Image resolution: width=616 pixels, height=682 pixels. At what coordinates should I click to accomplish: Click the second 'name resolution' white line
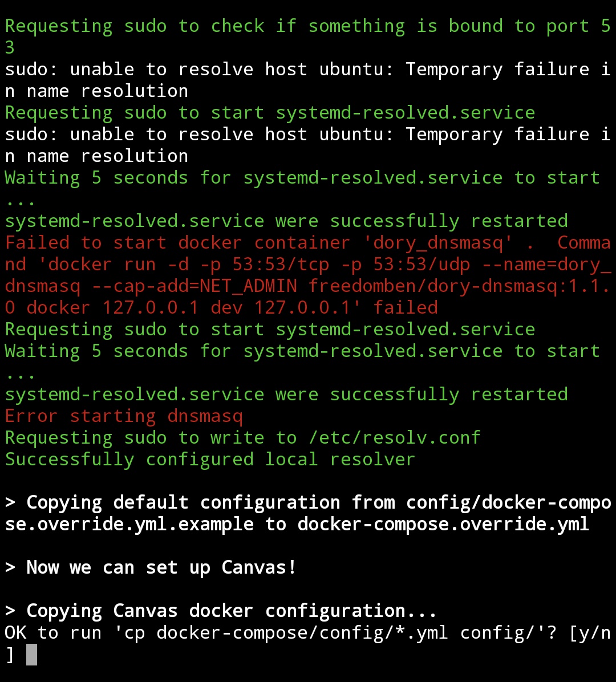coord(107,156)
